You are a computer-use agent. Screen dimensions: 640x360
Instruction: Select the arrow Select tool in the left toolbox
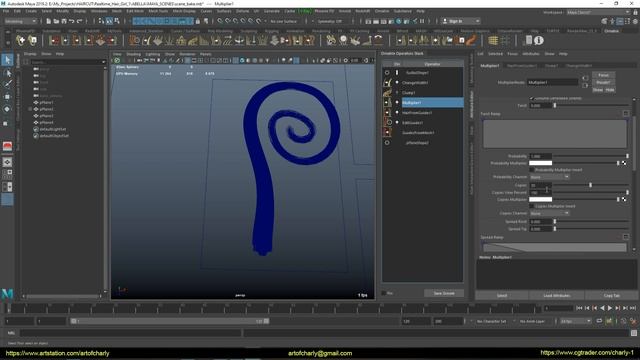pyautogui.click(x=7, y=60)
